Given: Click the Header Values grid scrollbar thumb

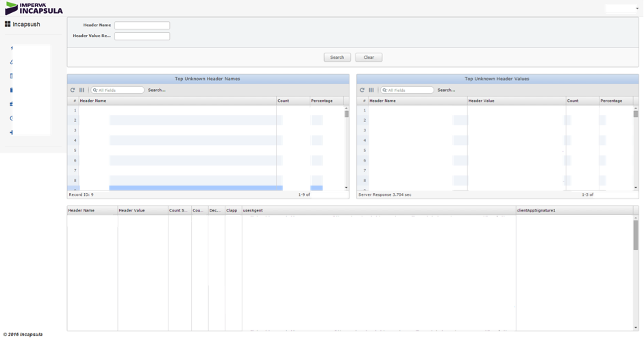Looking at the screenshot, I should [x=636, y=114].
